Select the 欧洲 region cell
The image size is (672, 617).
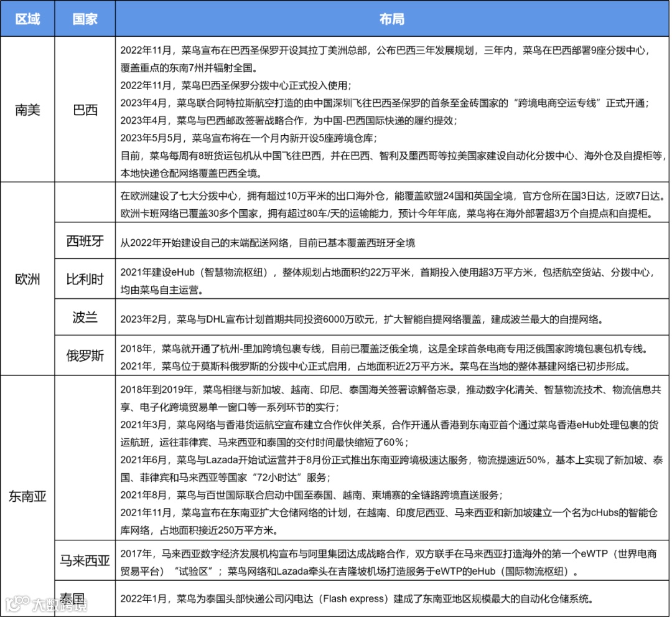[27, 279]
